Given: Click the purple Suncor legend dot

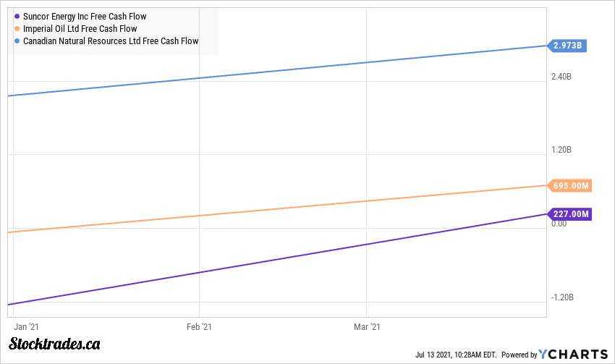Looking at the screenshot, I should tap(16, 16).
